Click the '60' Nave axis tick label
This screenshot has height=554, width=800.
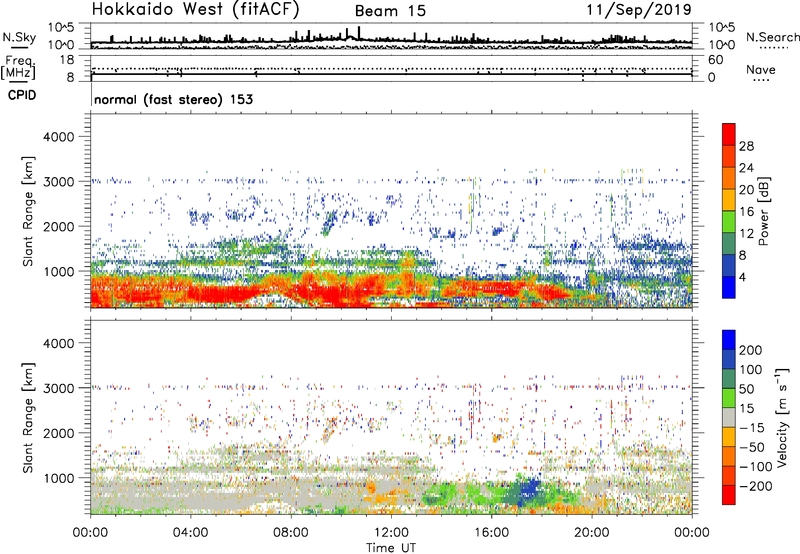click(x=715, y=60)
